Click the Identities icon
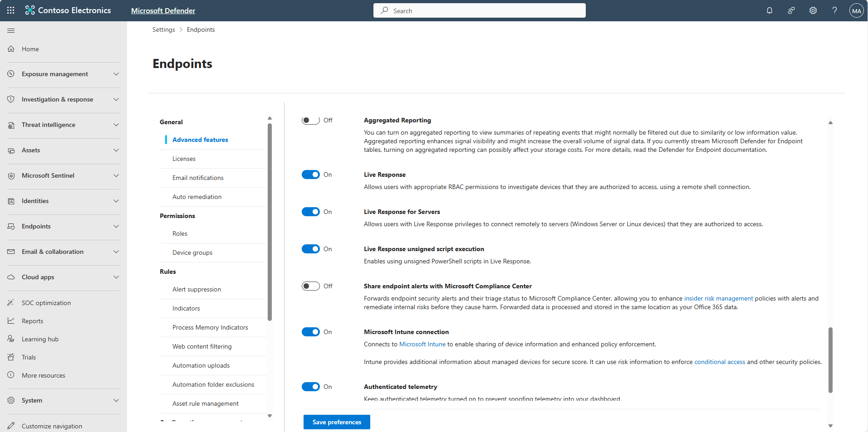Viewport: 868px width, 432px height. coord(11,201)
